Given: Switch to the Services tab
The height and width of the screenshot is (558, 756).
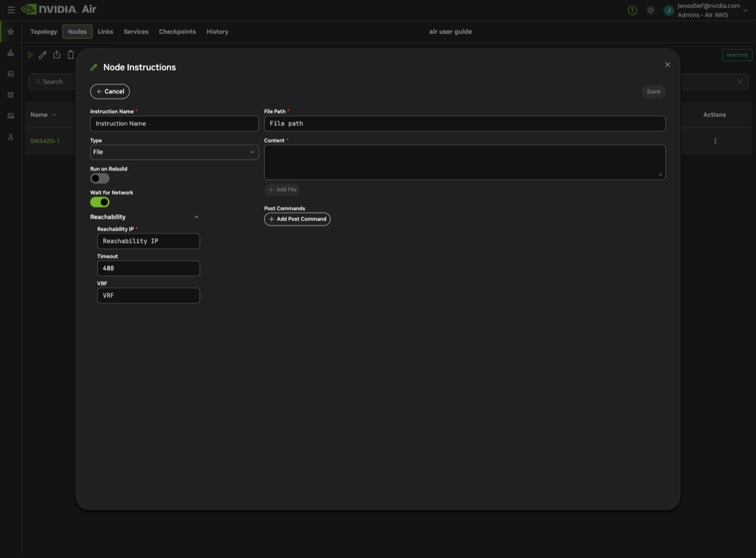Looking at the screenshot, I should [x=135, y=31].
